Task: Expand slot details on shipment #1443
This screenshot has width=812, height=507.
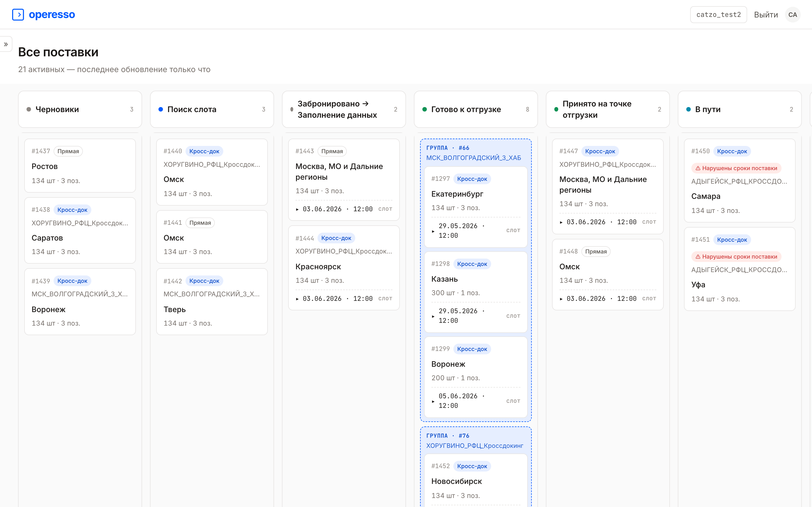Action: (x=297, y=209)
